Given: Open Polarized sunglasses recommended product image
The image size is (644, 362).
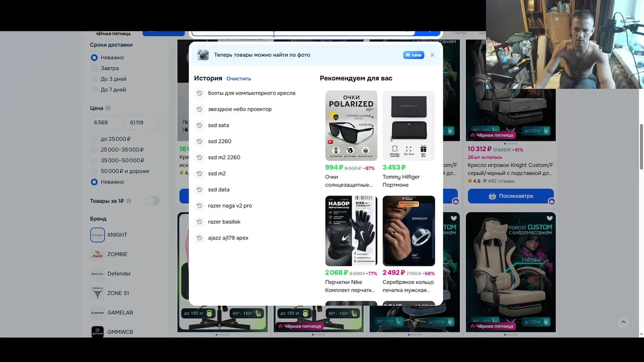Looking at the screenshot, I should pyautogui.click(x=351, y=126).
